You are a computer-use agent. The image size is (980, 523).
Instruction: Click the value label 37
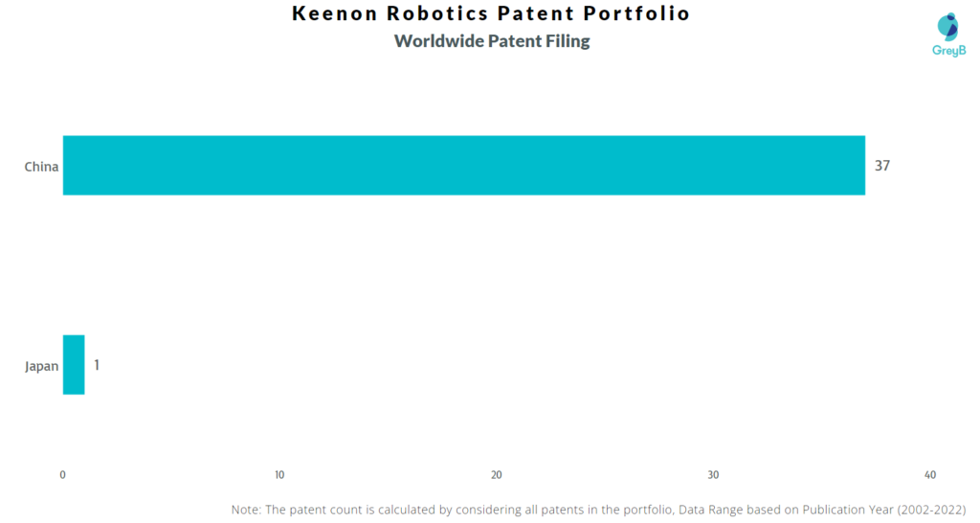(x=881, y=165)
